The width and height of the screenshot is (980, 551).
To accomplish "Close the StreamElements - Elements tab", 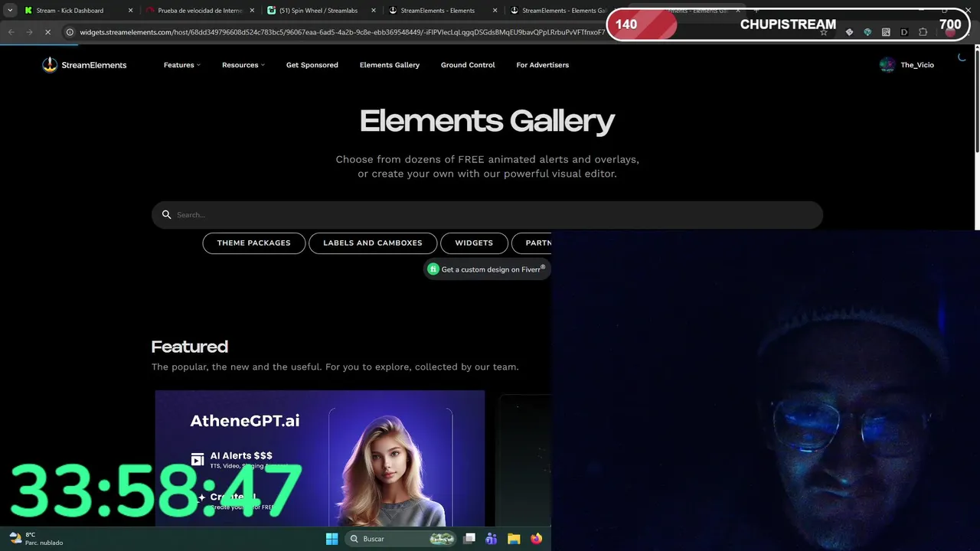I will [495, 11].
